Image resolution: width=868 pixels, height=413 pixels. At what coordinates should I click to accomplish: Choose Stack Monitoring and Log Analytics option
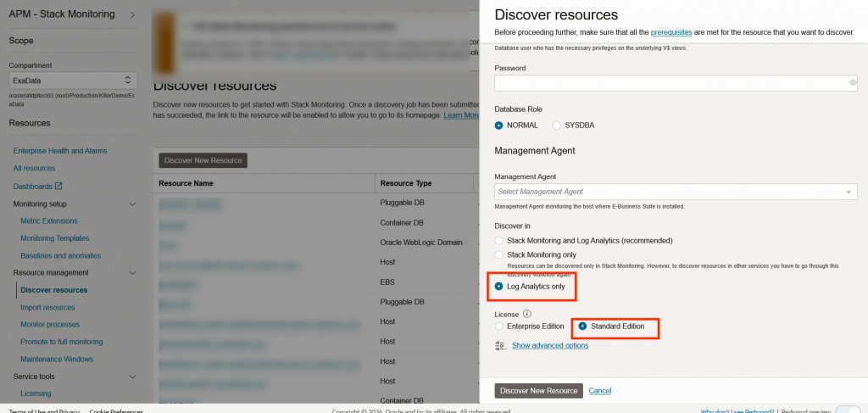click(499, 241)
